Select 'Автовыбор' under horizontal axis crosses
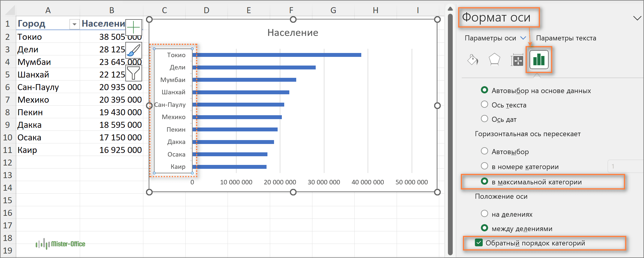Screen dimensions: 644x258 click(484, 151)
